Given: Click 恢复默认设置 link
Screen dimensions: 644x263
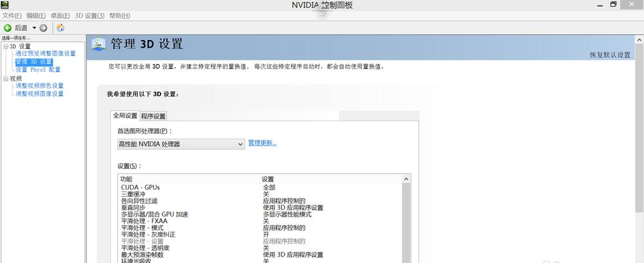Looking at the screenshot, I should (610, 55).
